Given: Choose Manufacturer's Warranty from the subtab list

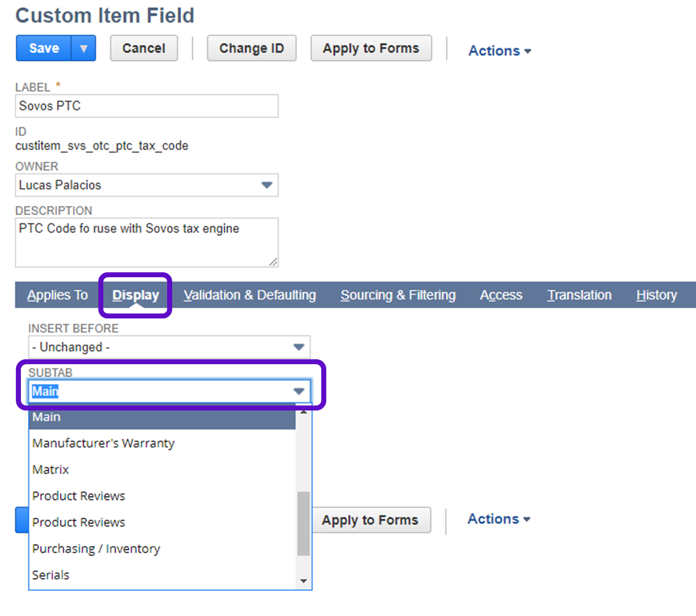Looking at the screenshot, I should [x=103, y=443].
